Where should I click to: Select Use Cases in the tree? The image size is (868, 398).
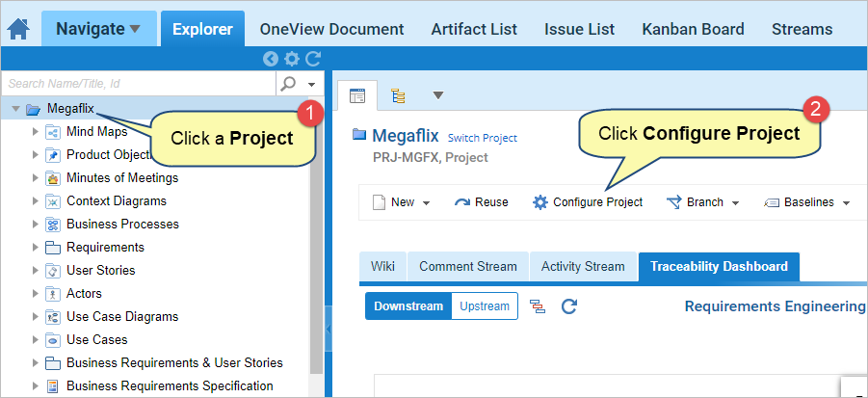coord(97,340)
